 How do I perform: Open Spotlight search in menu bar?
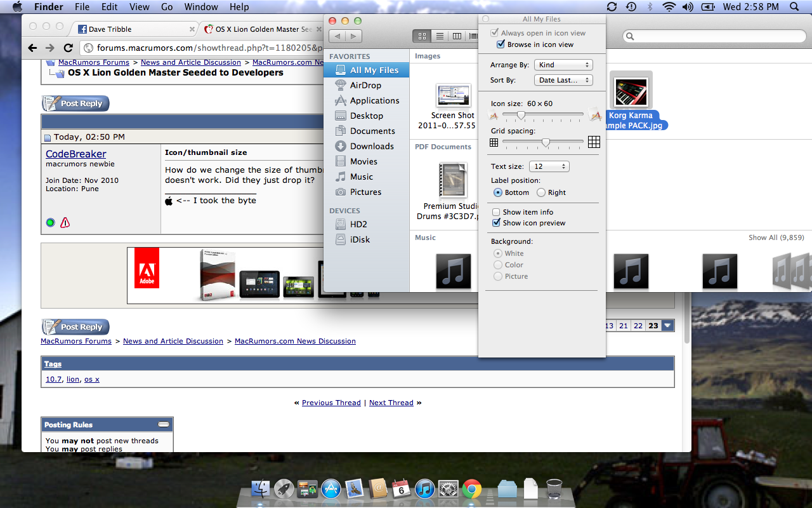tap(794, 7)
